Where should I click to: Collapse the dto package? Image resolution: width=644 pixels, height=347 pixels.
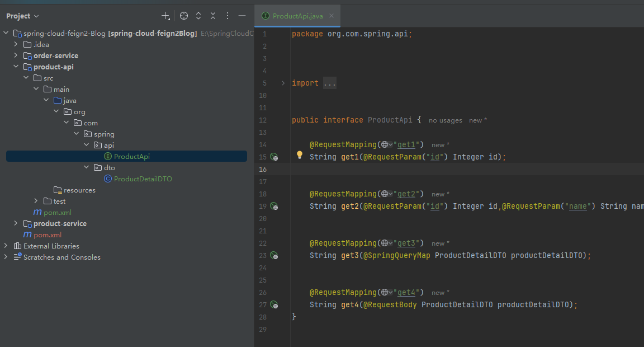click(86, 167)
